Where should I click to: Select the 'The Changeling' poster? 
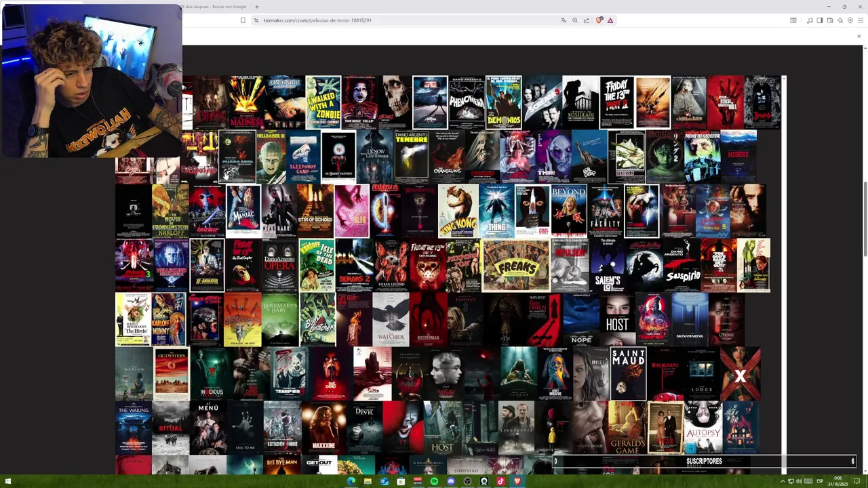click(x=448, y=157)
